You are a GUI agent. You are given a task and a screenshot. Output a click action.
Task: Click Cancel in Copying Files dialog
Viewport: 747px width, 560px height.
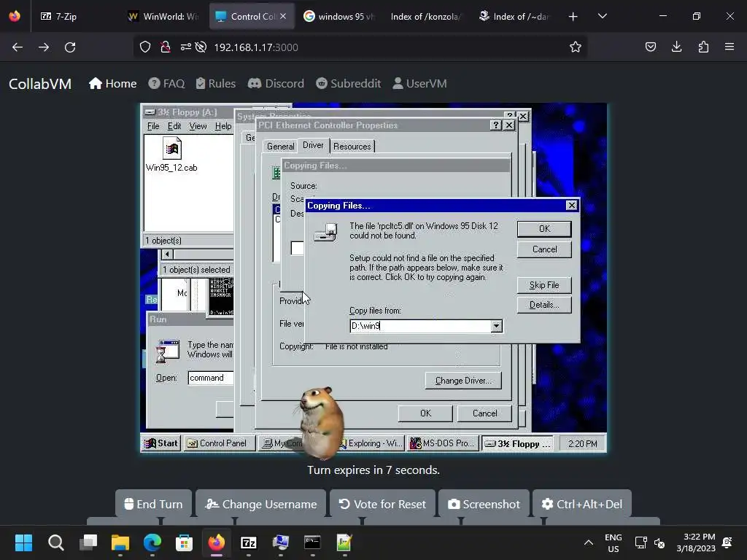544,249
